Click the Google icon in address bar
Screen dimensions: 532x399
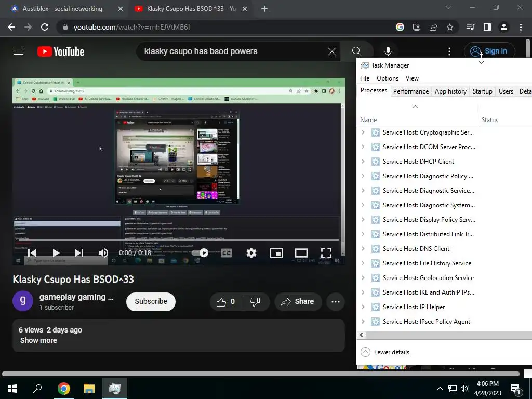[x=400, y=27]
